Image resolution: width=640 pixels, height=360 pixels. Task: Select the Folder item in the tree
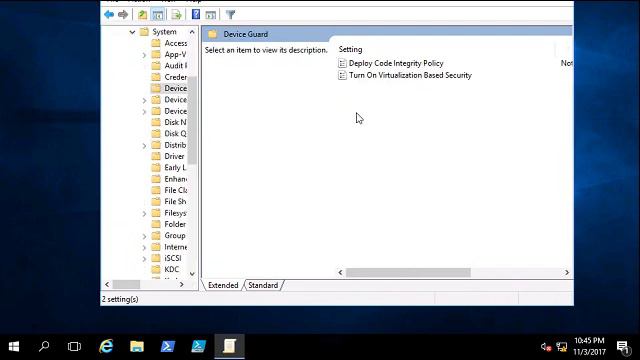[x=175, y=224]
